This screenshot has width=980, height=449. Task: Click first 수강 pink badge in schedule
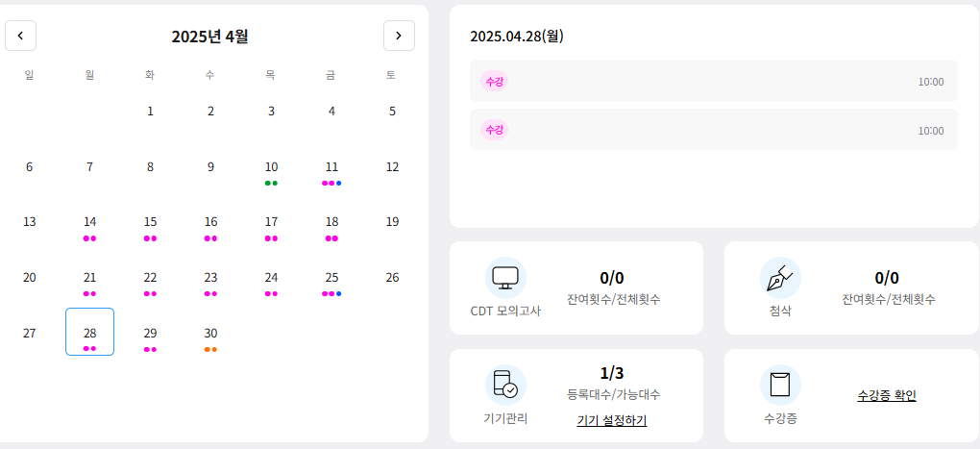[x=494, y=82]
